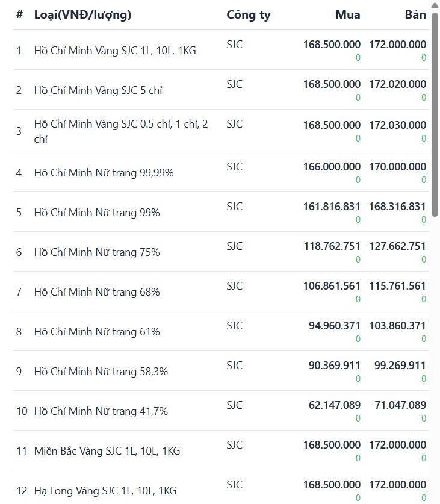Screen dimensions: 440x504
Task: Click the "Bán" column header
Action: tap(415, 15)
